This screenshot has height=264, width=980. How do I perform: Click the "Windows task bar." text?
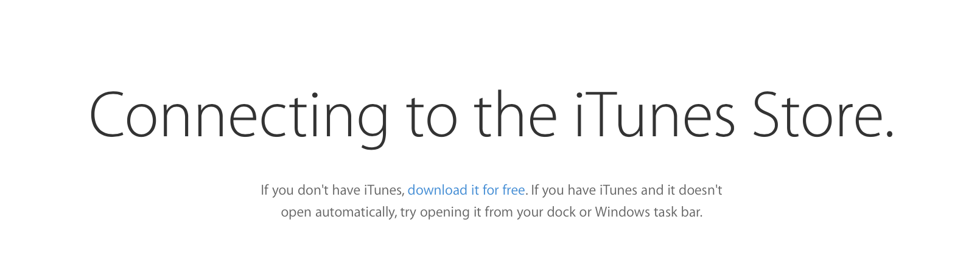pos(648,212)
